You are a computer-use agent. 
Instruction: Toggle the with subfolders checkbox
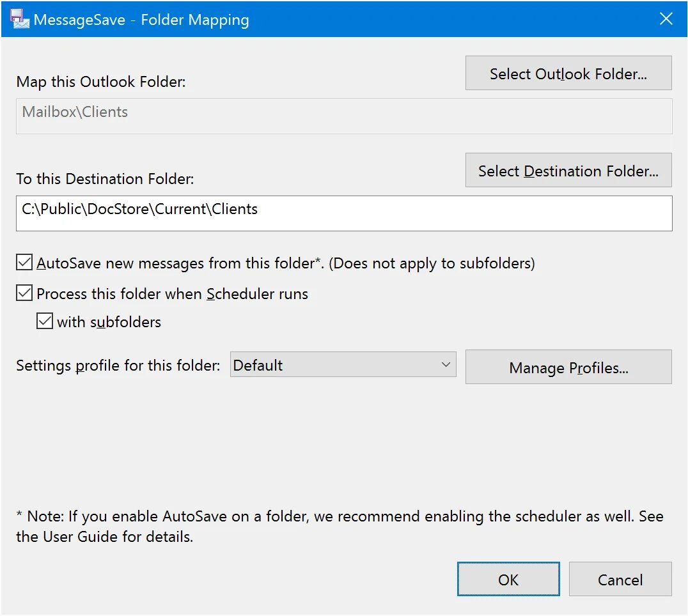(45, 321)
